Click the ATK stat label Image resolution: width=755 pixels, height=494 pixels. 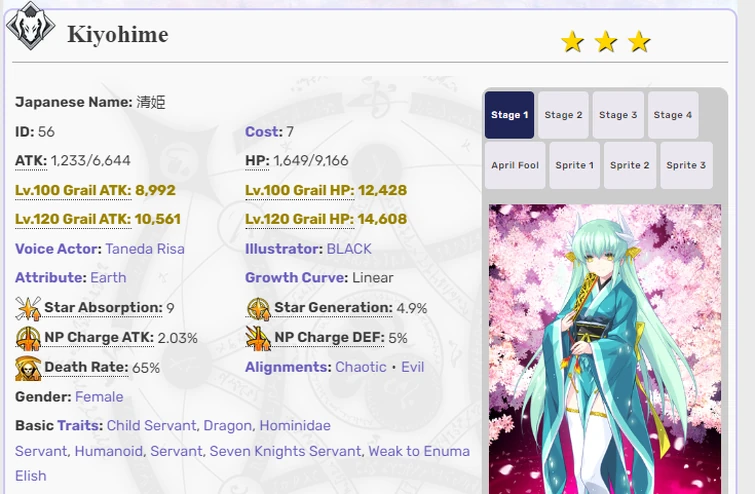click(31, 160)
